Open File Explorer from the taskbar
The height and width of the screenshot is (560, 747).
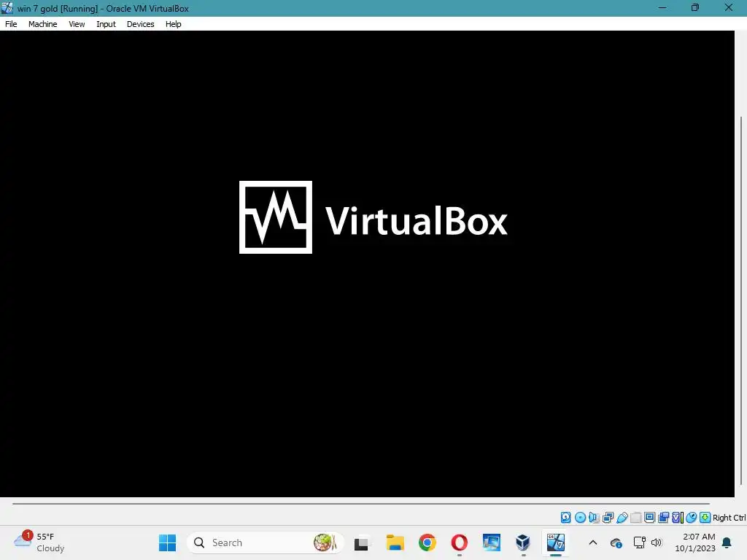coord(395,542)
